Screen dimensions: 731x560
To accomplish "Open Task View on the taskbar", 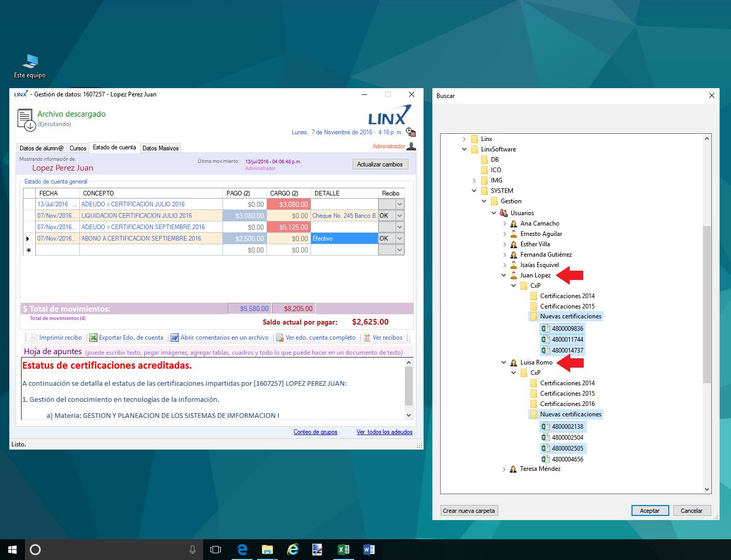I will tap(216, 550).
